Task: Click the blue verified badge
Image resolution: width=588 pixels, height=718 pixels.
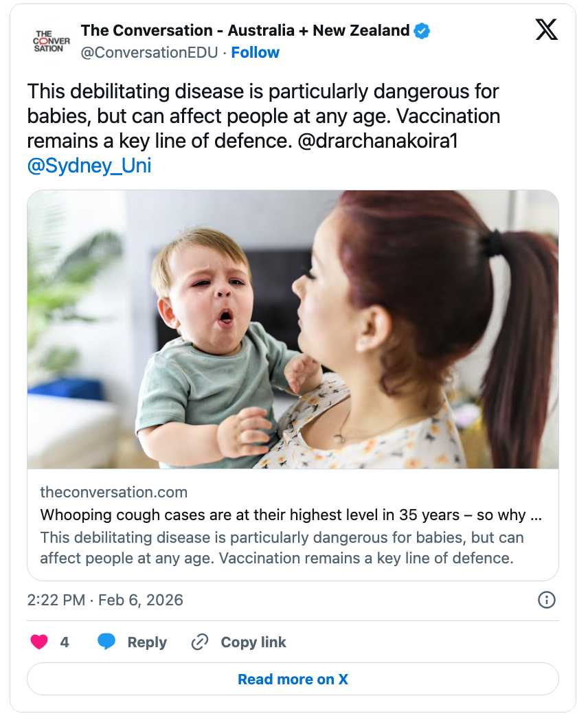Action: [x=422, y=31]
